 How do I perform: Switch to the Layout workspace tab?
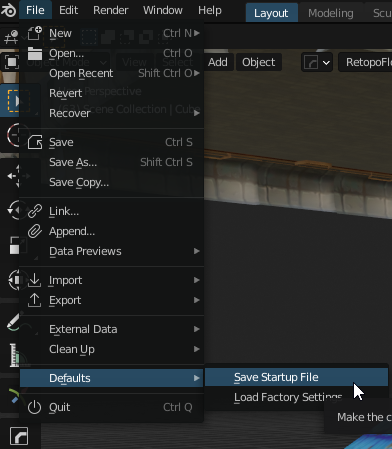(x=271, y=13)
